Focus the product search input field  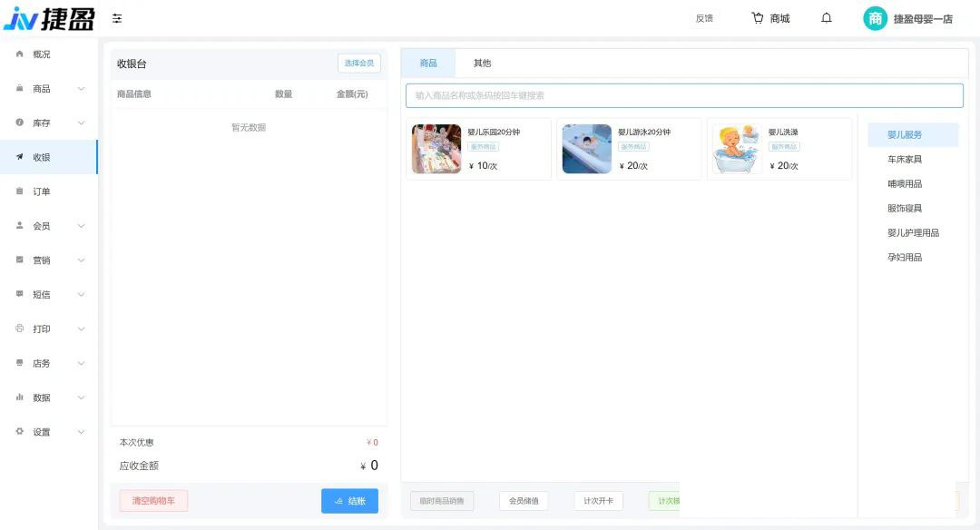coord(684,95)
